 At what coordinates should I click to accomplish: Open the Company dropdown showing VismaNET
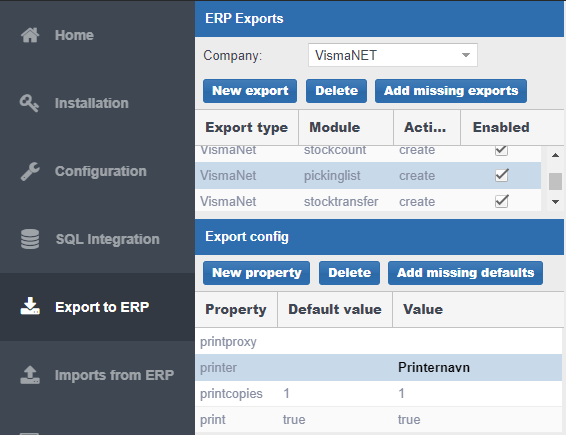tap(393, 55)
